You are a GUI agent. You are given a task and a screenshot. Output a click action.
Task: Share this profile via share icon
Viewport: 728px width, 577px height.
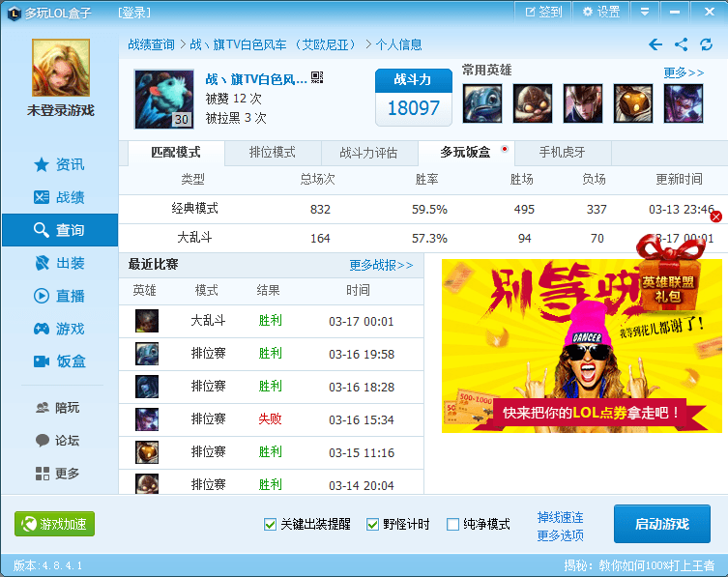(x=681, y=44)
